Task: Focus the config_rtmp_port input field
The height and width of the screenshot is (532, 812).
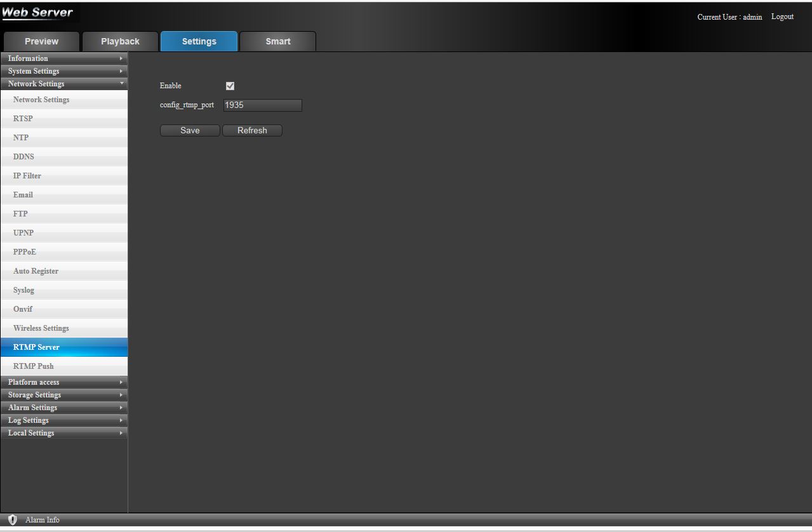Action: [x=262, y=105]
